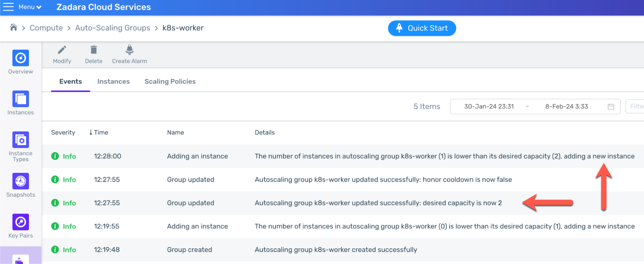This screenshot has height=264, width=644.
Task: Switch to the Scaling Policies tab
Action: 170,81
